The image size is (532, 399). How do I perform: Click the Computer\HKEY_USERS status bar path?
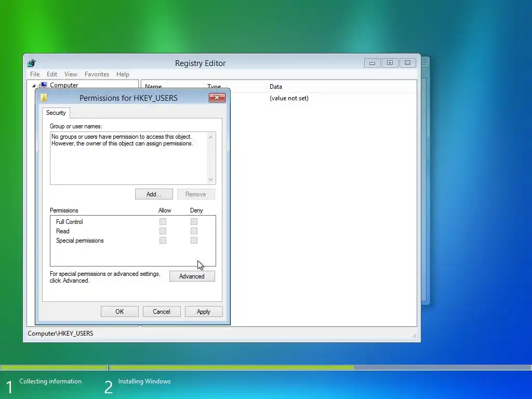[x=60, y=334]
